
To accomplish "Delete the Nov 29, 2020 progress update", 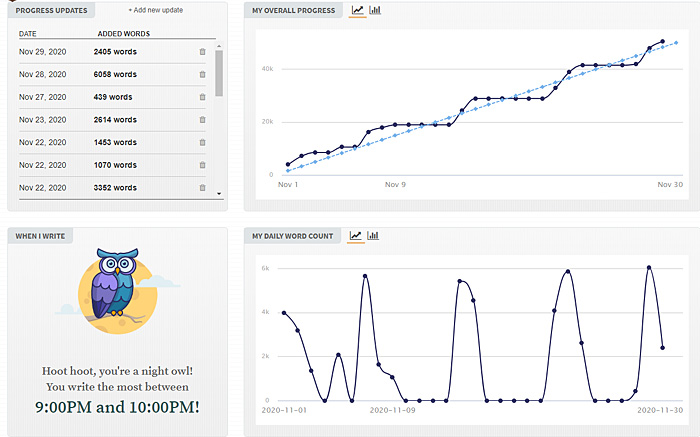I will pyautogui.click(x=202, y=51).
